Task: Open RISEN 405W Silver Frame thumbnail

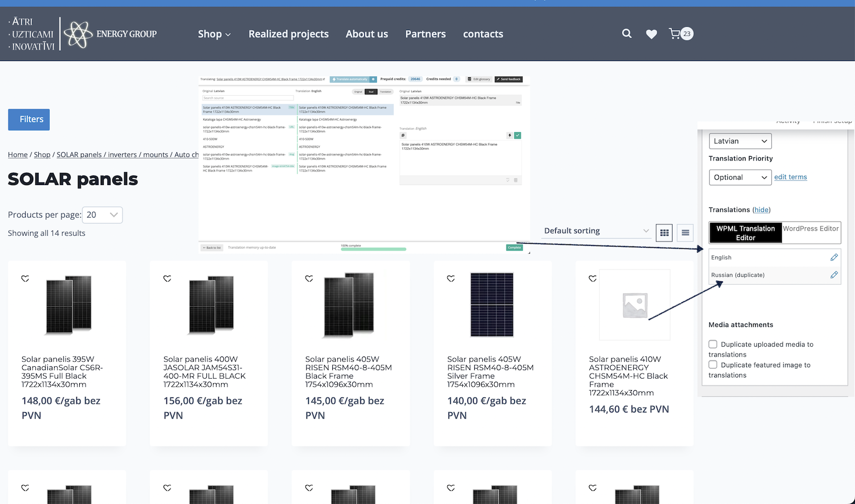Action: tap(492, 304)
